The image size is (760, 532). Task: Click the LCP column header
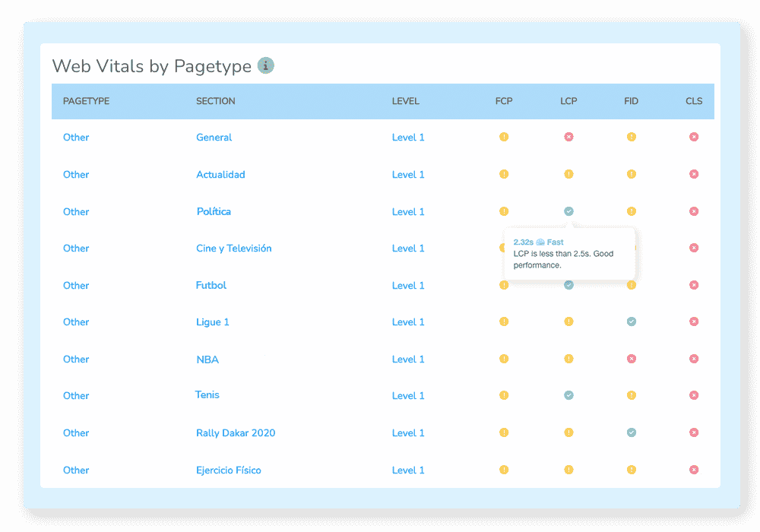coord(568,101)
